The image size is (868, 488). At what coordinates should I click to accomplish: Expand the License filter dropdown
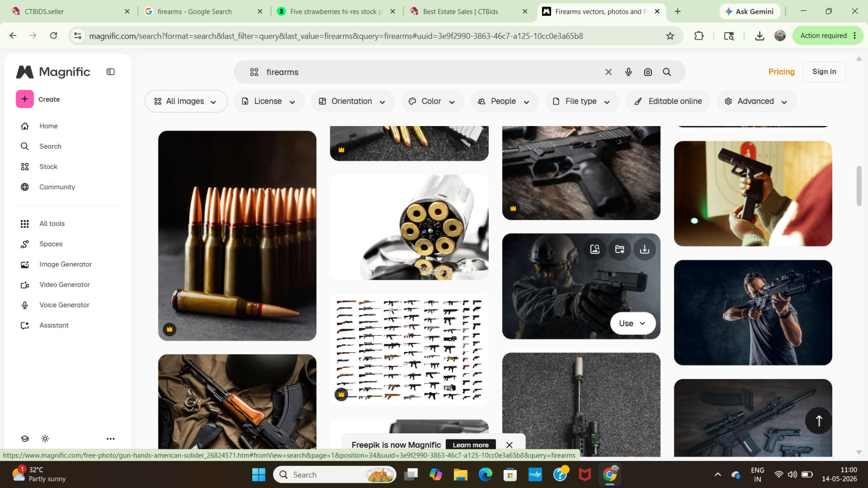268,101
